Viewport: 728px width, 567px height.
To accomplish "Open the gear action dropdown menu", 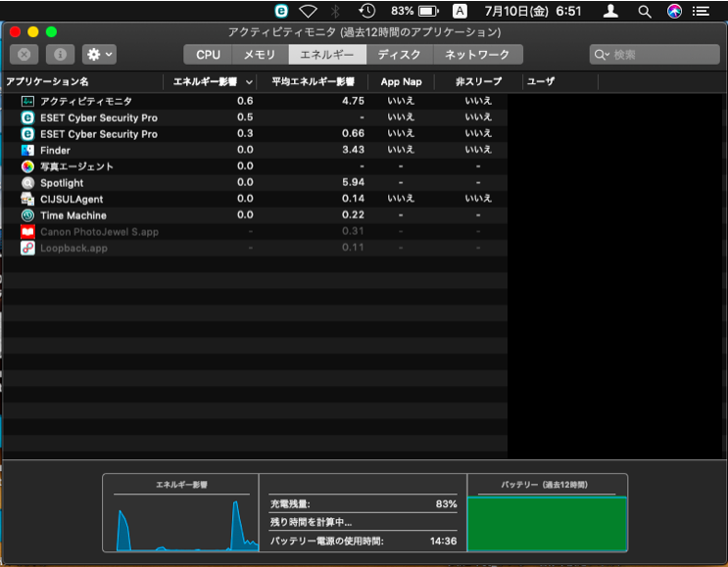I will pyautogui.click(x=99, y=55).
